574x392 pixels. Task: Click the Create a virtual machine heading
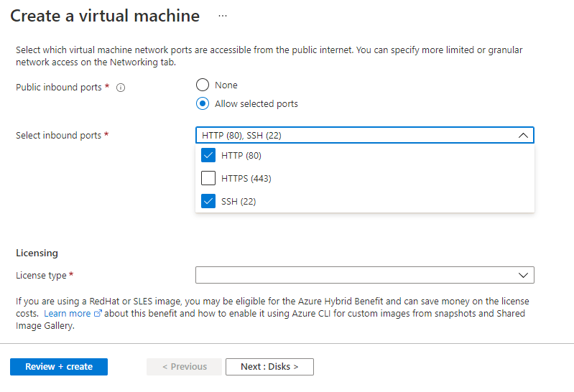tap(105, 16)
